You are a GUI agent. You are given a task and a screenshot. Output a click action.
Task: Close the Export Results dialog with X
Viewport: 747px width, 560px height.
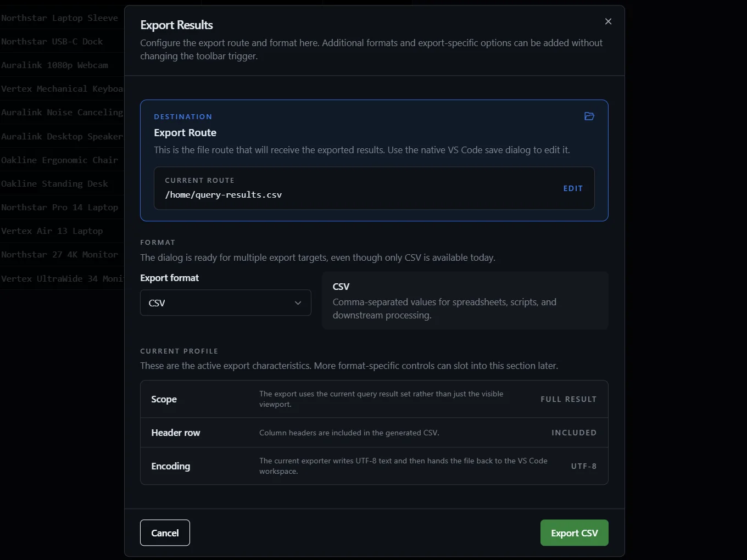tap(608, 21)
